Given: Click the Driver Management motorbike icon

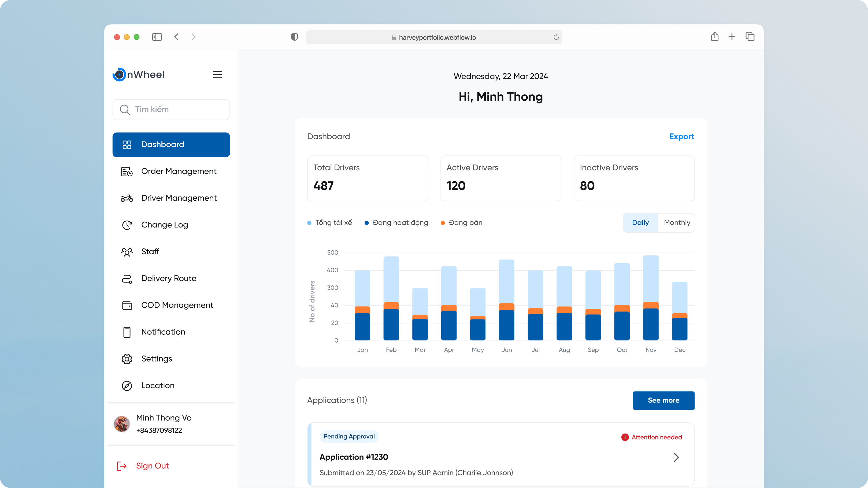Looking at the screenshot, I should pos(127,198).
